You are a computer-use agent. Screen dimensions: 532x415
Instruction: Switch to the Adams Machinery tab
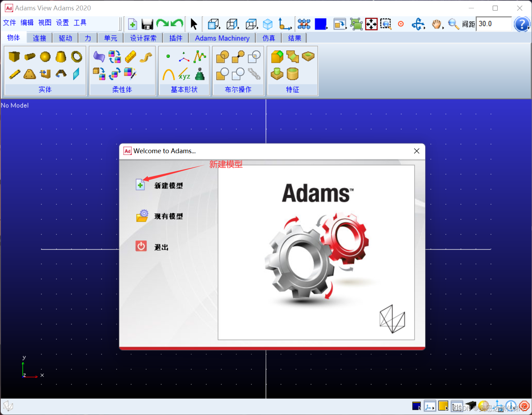222,38
